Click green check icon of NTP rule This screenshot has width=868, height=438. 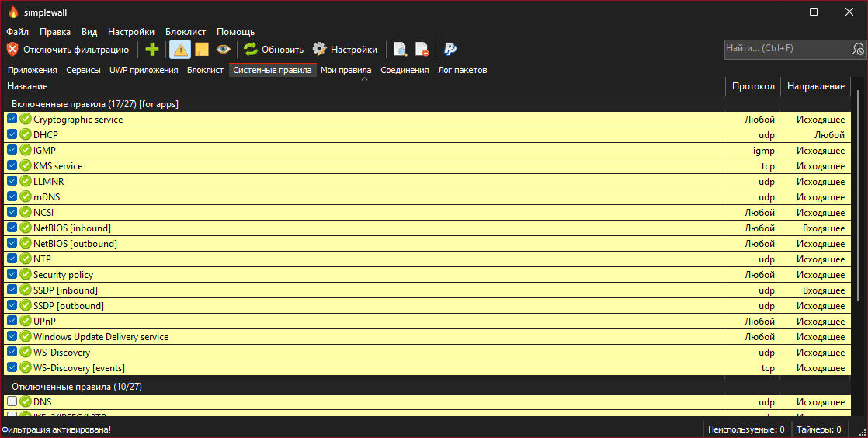click(26, 259)
